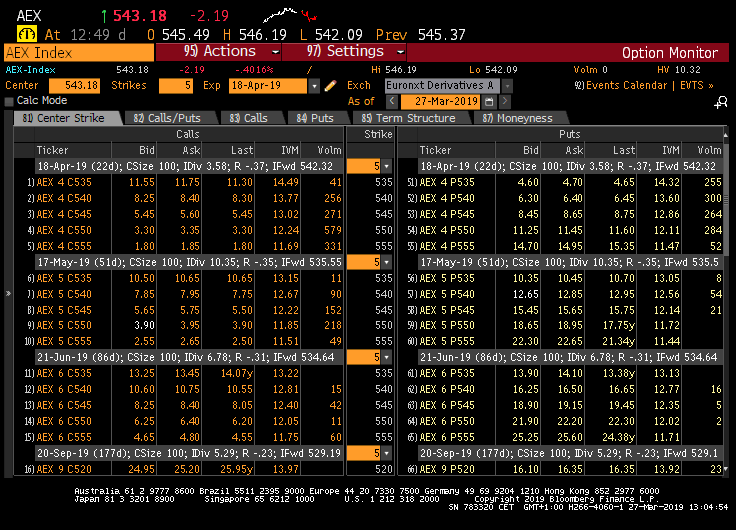The height and width of the screenshot is (530, 736).
Task: Switch to the Puts tab
Action: coord(316,118)
